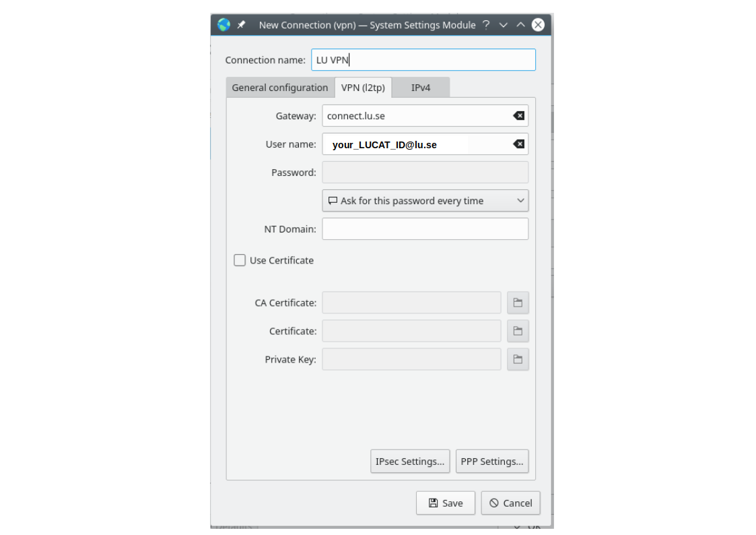The width and height of the screenshot is (756, 535).
Task: Open PPP Settings dialog
Action: click(x=492, y=462)
